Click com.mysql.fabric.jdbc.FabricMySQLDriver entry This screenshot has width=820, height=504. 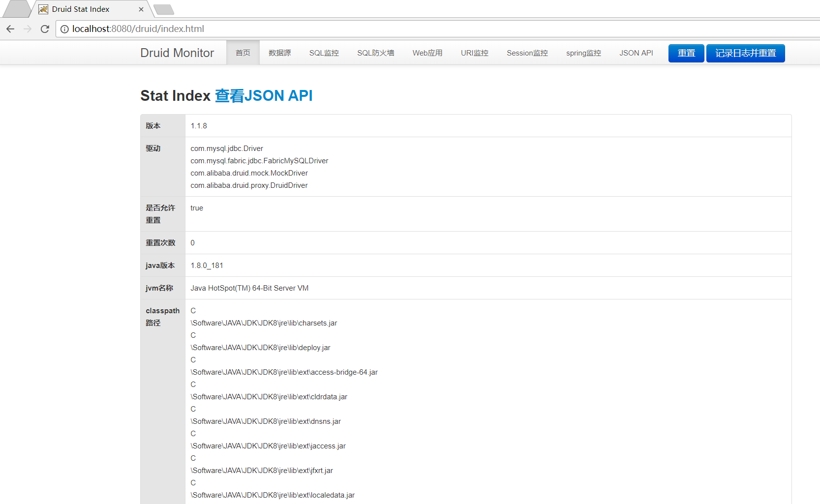click(x=259, y=161)
